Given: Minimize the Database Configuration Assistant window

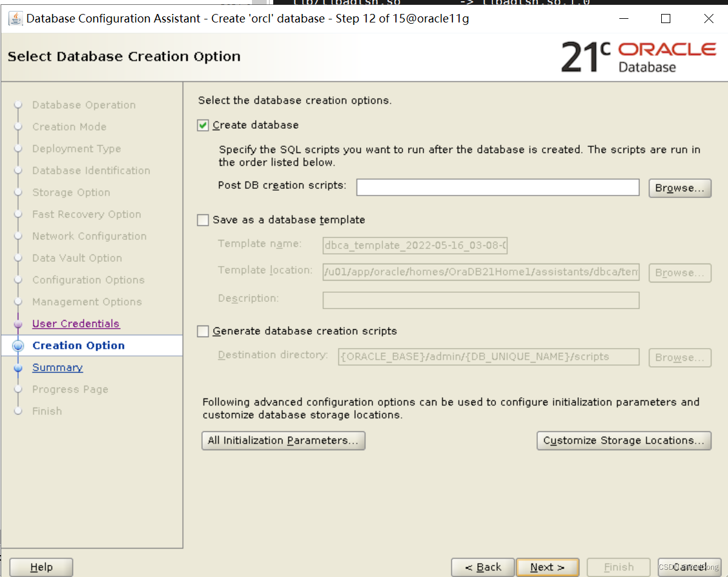Looking at the screenshot, I should (624, 19).
